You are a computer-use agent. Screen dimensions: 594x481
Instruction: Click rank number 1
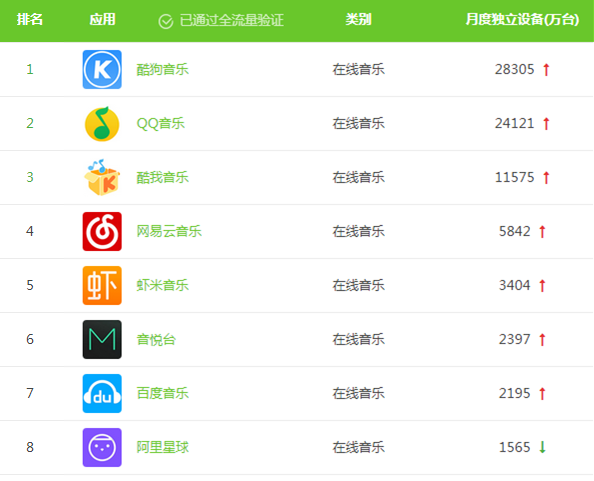click(30, 69)
